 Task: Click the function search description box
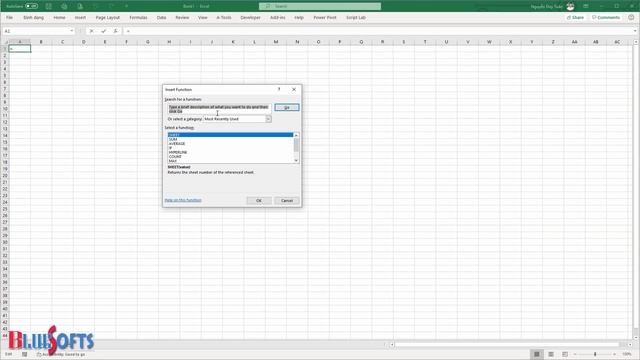coord(219,109)
